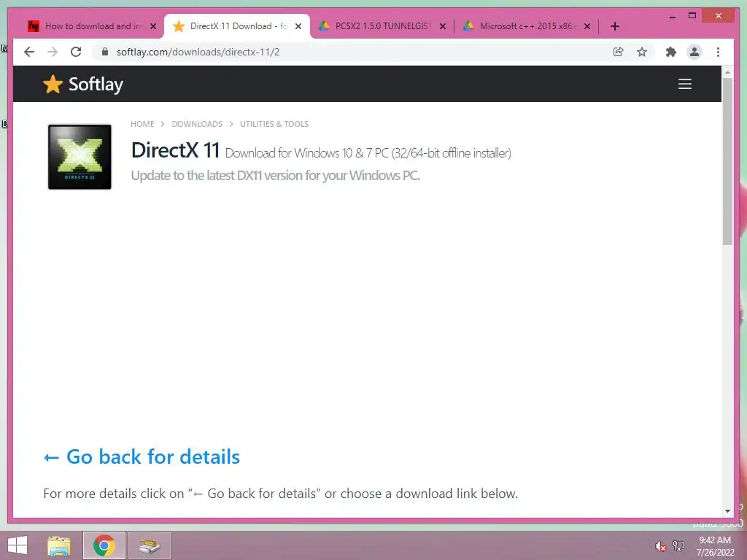Screen dimensions: 747x560
Task: Bookmark this page with the star icon
Action: tap(642, 52)
